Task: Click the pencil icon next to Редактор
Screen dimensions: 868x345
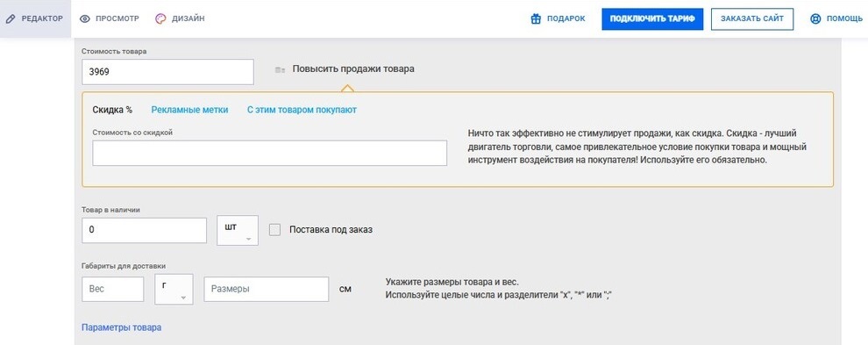Action: (10, 18)
